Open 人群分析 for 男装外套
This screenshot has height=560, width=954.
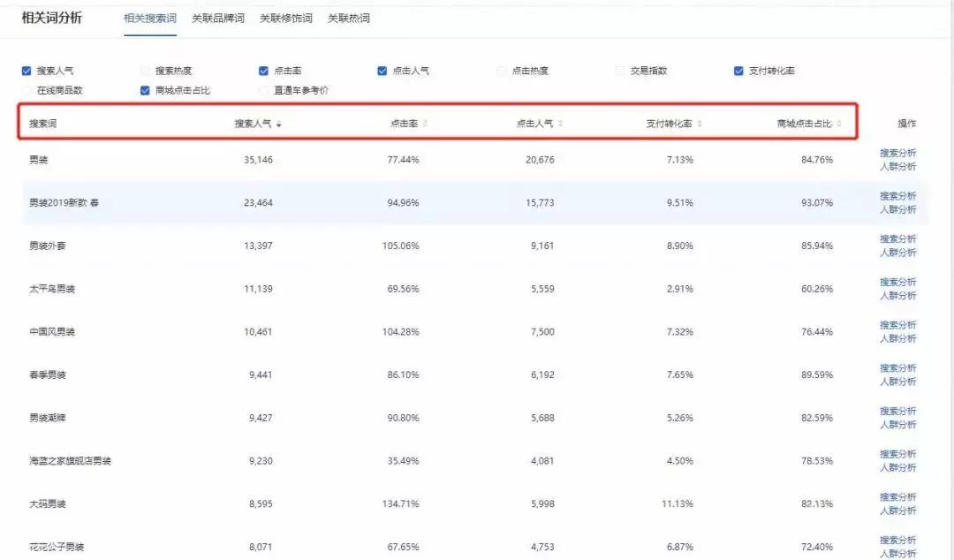coord(897,254)
